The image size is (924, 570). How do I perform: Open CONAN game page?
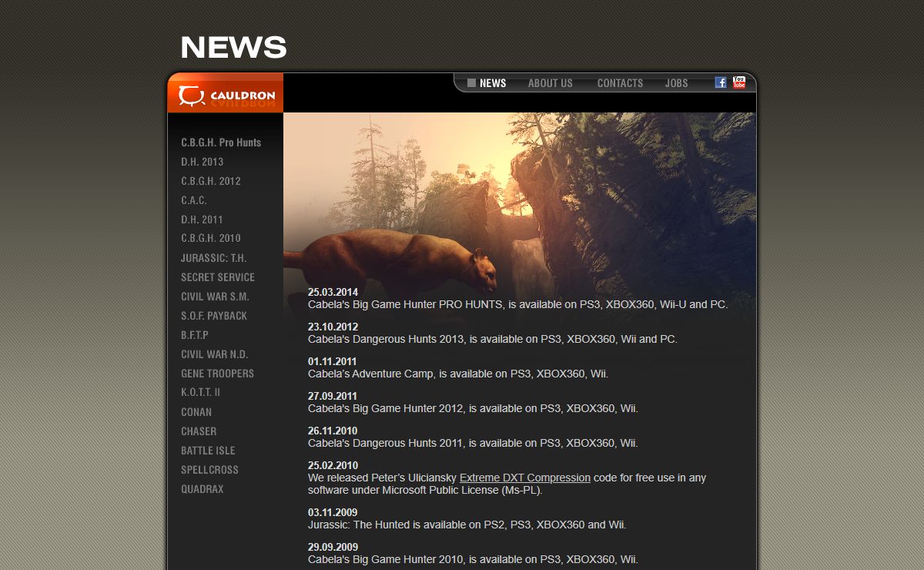click(196, 412)
